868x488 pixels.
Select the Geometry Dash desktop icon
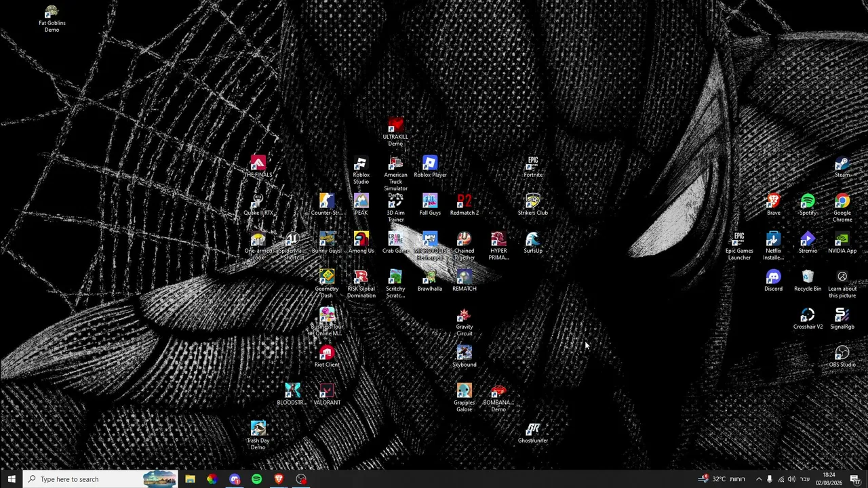click(x=327, y=285)
